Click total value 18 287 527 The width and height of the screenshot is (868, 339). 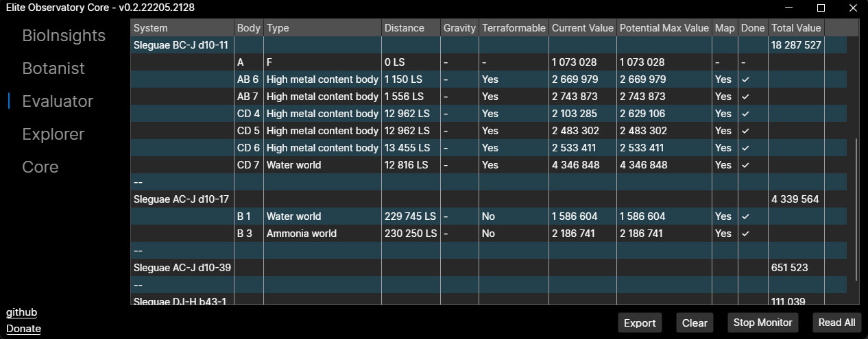[x=796, y=45]
